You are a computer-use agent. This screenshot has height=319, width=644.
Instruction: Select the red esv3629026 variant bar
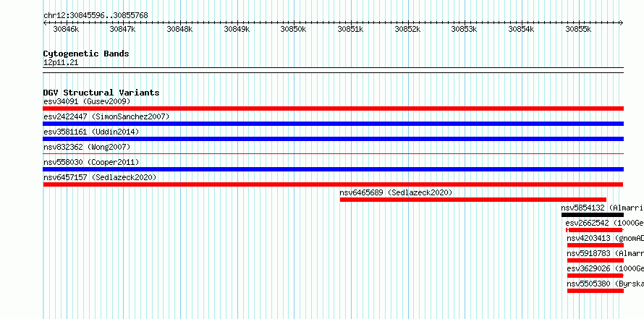pyautogui.click(x=596, y=276)
